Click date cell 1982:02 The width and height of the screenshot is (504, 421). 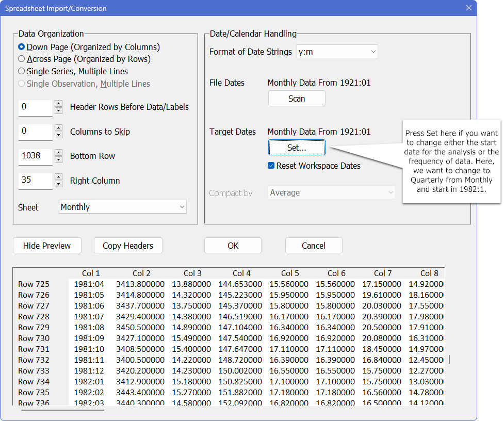(89, 393)
